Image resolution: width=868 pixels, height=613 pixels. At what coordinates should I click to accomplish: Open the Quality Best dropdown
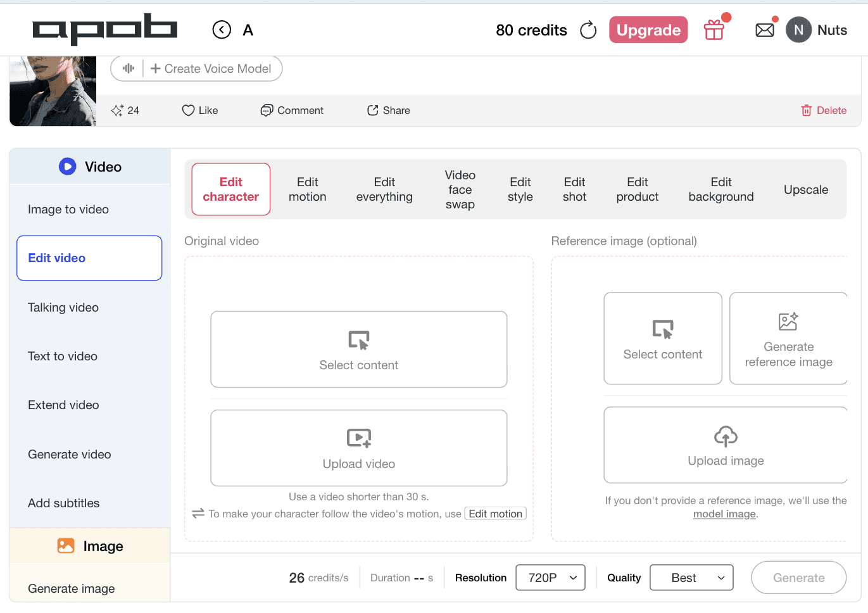point(691,578)
